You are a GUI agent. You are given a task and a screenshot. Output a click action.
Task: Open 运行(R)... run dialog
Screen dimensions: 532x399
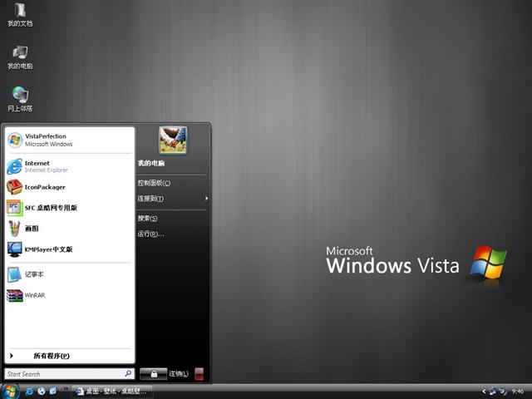coord(150,234)
